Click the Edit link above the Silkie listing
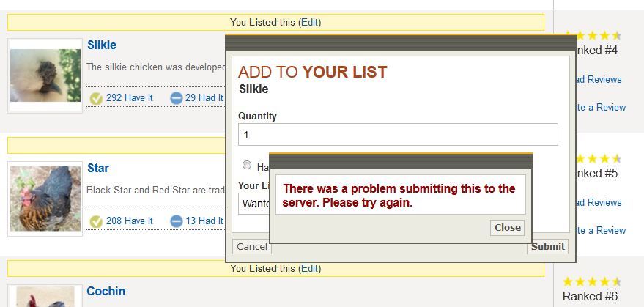644x307 pixels. coord(309,23)
